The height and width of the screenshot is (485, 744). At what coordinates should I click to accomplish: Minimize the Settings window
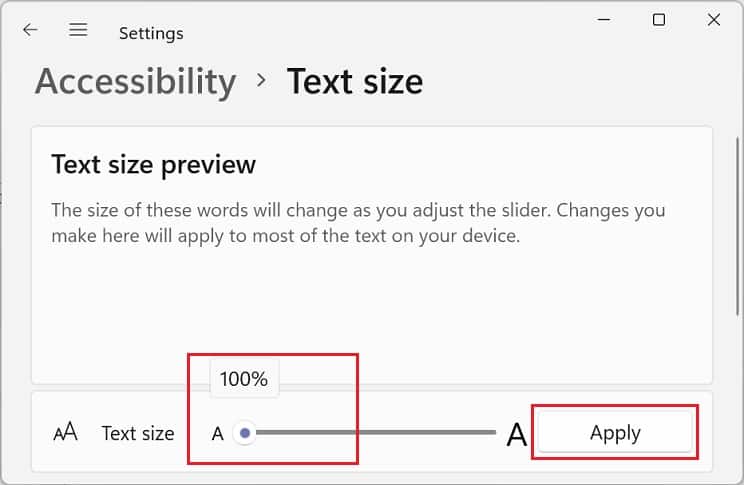coord(605,20)
